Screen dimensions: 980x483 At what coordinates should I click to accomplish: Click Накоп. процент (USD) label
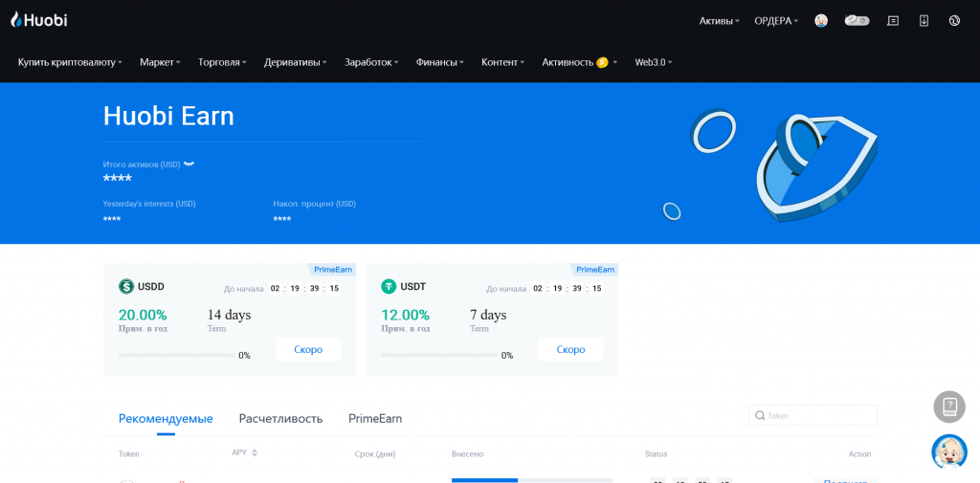point(314,204)
